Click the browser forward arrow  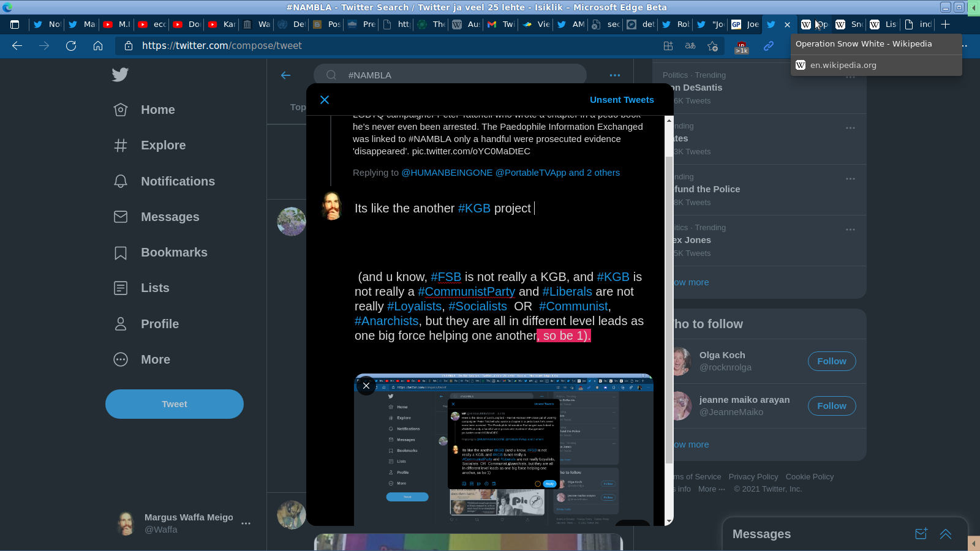(44, 46)
